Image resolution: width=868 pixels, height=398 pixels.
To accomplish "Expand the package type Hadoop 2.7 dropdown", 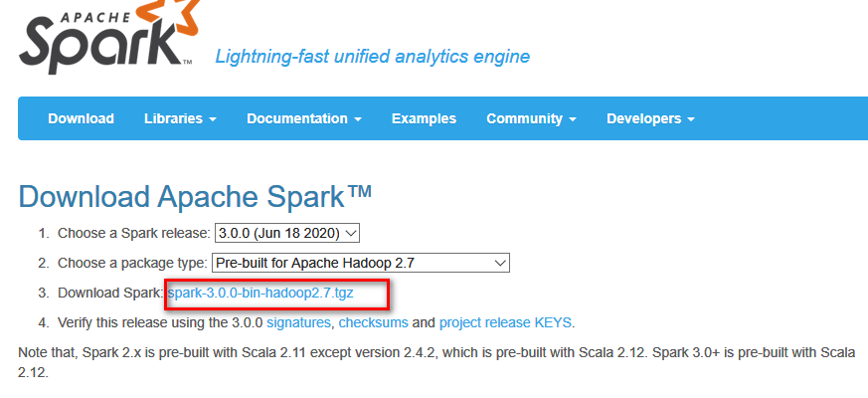I will point(361,263).
